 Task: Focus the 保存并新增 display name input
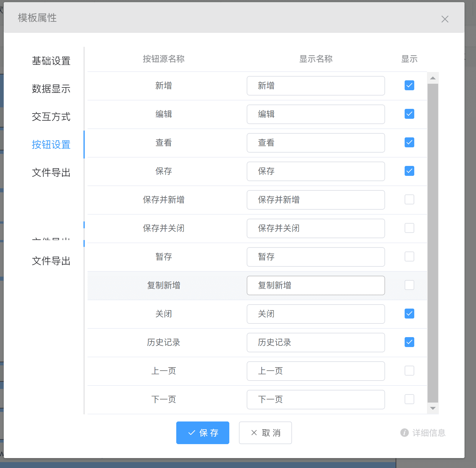(316, 200)
